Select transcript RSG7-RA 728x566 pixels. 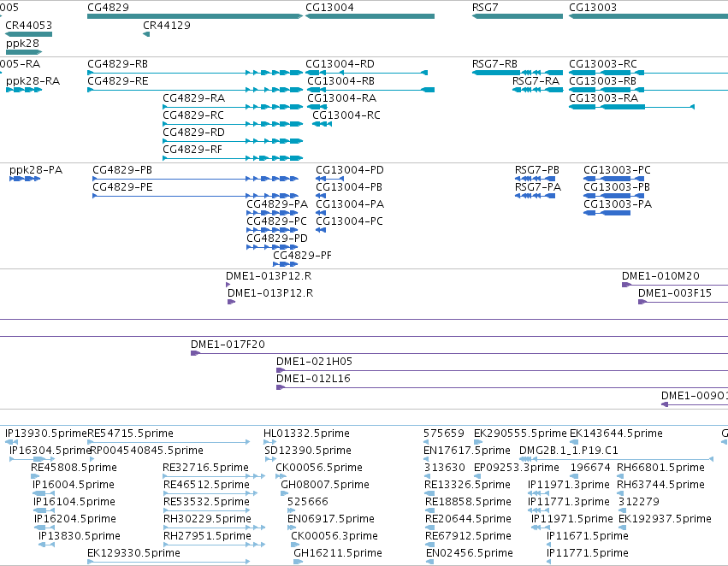click(536, 81)
